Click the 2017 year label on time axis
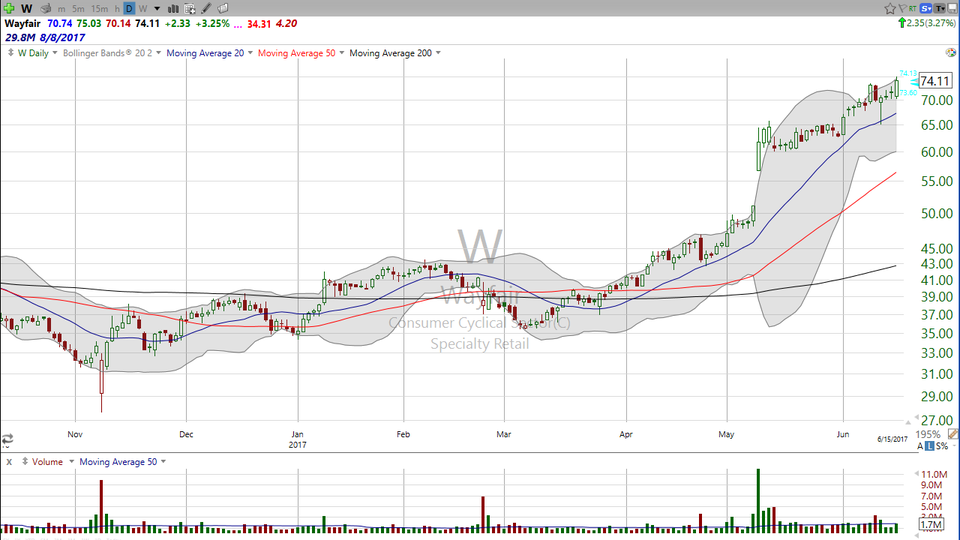Viewport: 960px width, 540px height. (298, 445)
